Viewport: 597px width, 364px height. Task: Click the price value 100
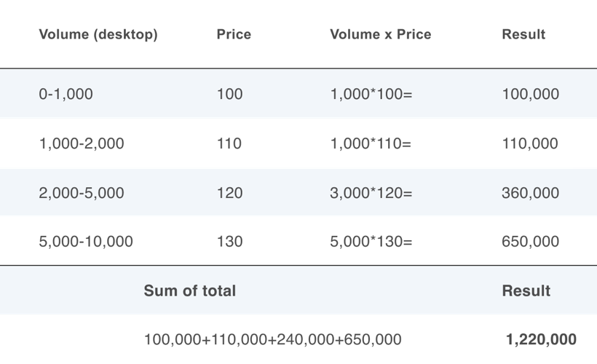229,94
